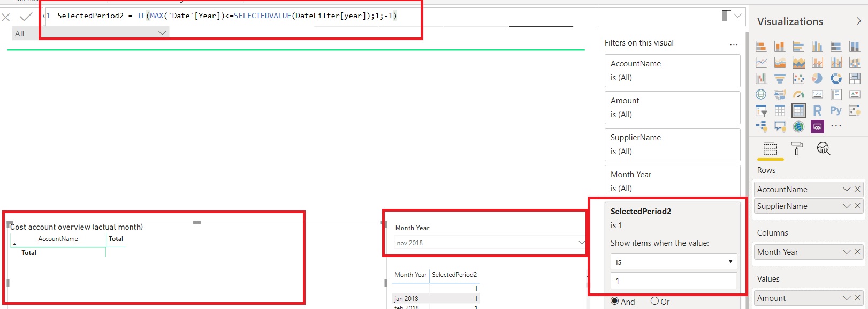Select the Python visual
Screen dimensions: 868x309
pos(836,111)
